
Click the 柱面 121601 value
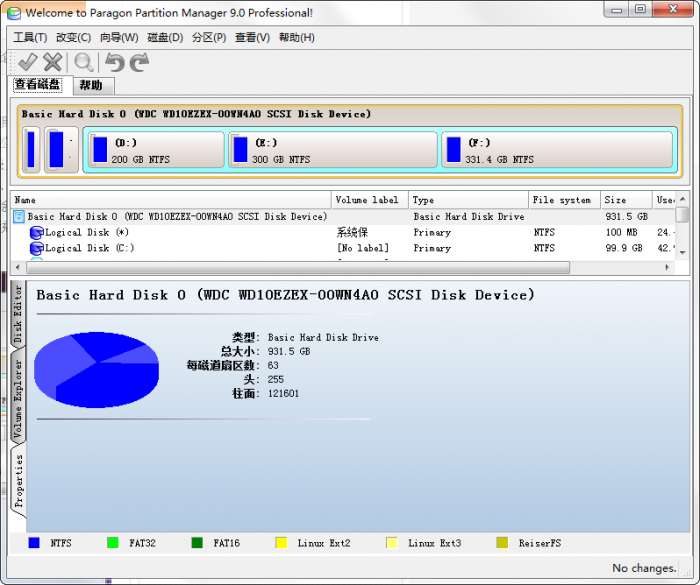coord(283,393)
